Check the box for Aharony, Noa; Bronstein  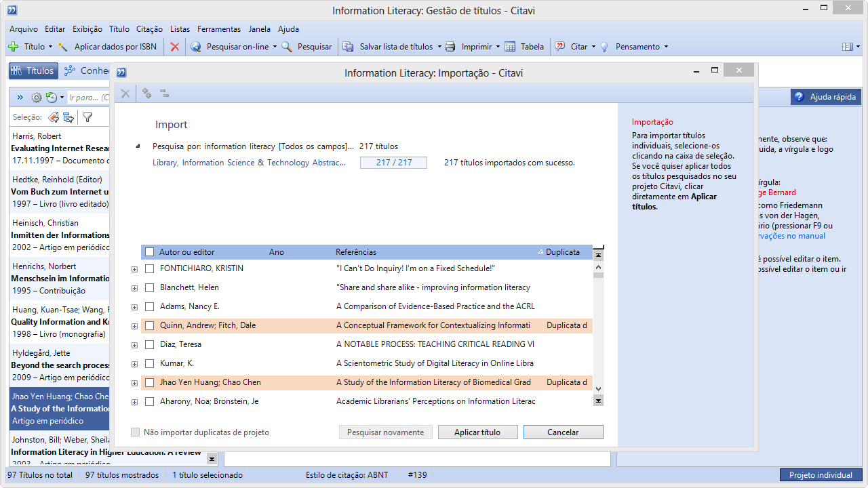tap(150, 401)
